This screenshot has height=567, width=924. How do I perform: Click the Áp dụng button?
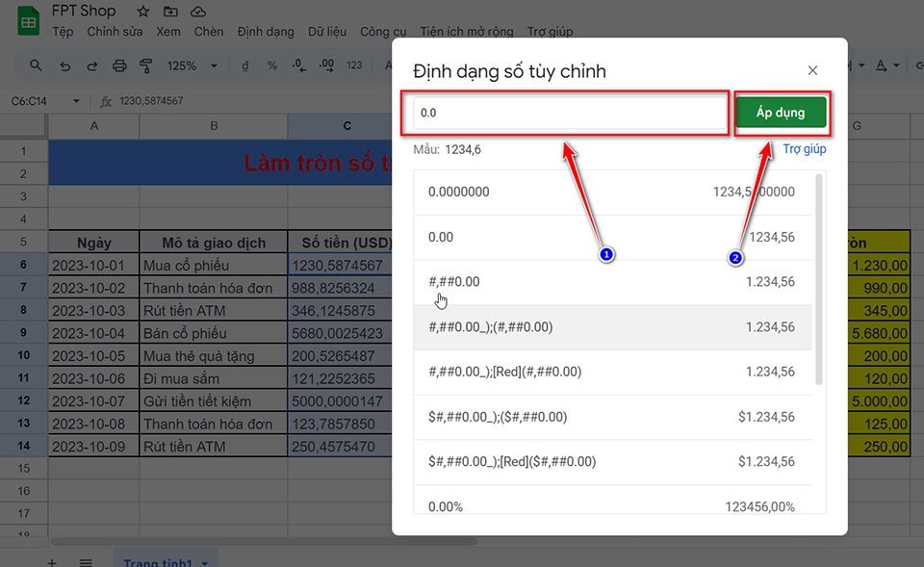(x=781, y=113)
